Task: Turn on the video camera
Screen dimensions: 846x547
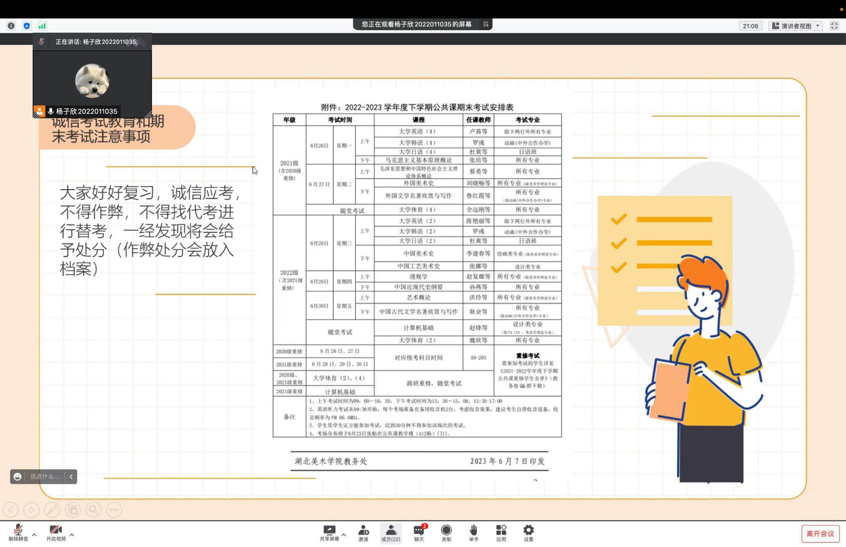Action: click(55, 532)
